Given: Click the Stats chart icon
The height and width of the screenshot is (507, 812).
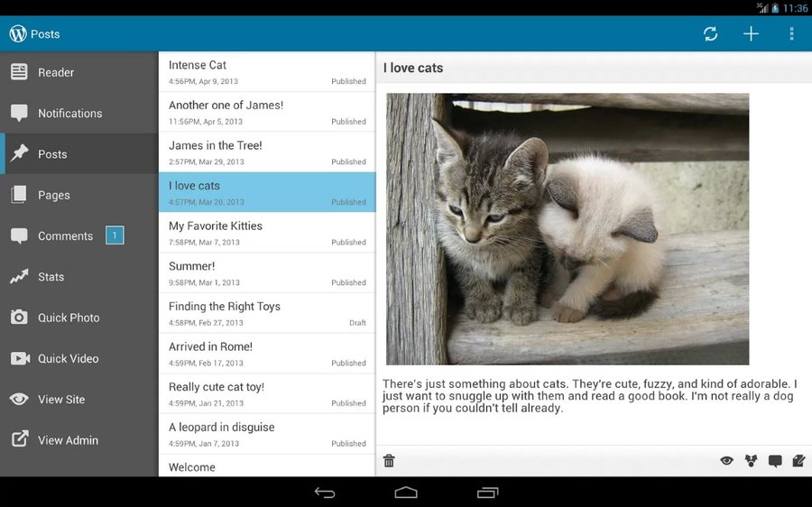Looking at the screenshot, I should click(x=19, y=277).
